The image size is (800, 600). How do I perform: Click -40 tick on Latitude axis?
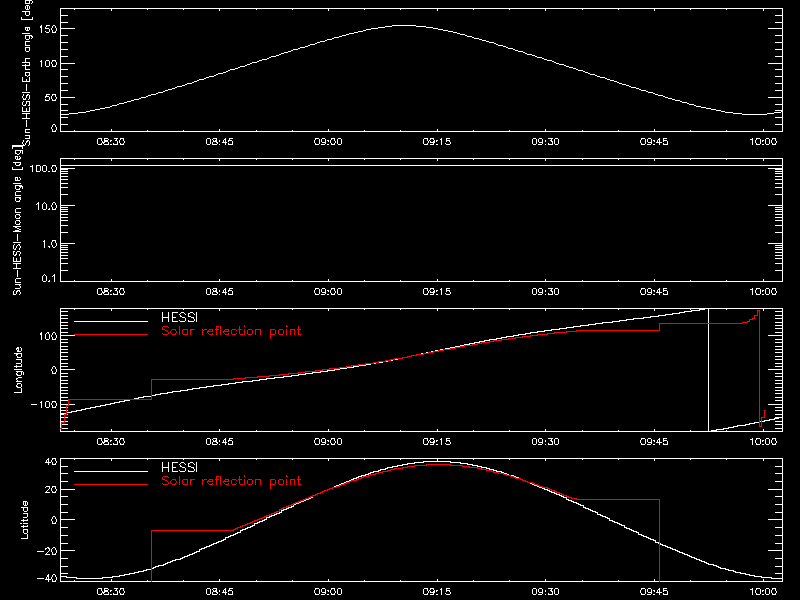[x=47, y=579]
